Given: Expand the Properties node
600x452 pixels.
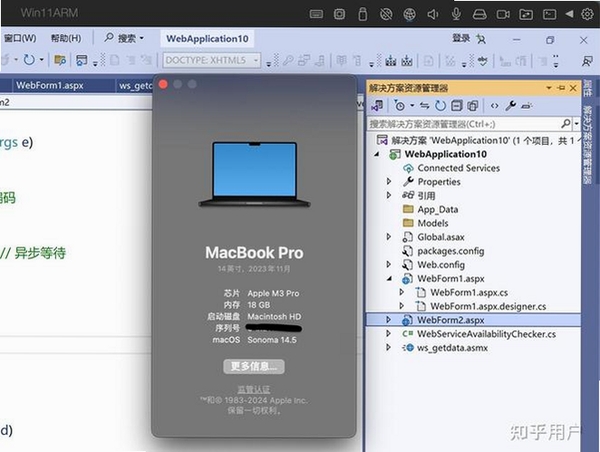Looking at the screenshot, I should click(389, 181).
